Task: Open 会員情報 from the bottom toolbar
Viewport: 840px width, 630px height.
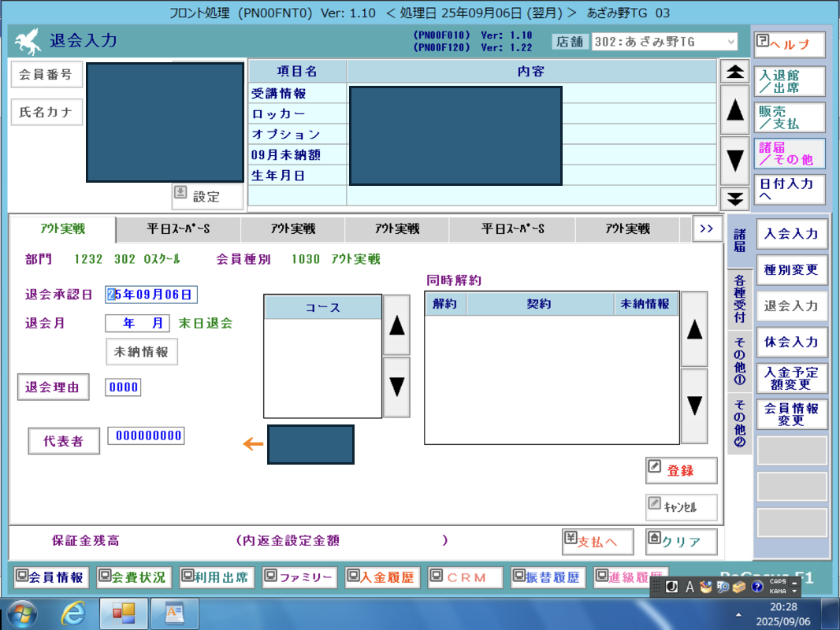Action: click(x=50, y=577)
